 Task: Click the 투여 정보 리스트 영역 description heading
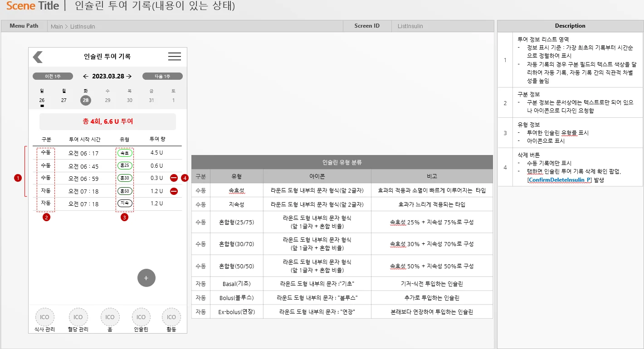click(x=543, y=39)
